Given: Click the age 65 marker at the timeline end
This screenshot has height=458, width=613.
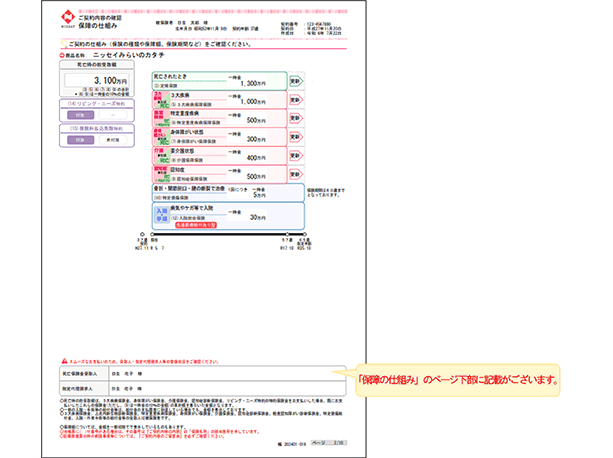Looking at the screenshot, I should click(x=305, y=234).
